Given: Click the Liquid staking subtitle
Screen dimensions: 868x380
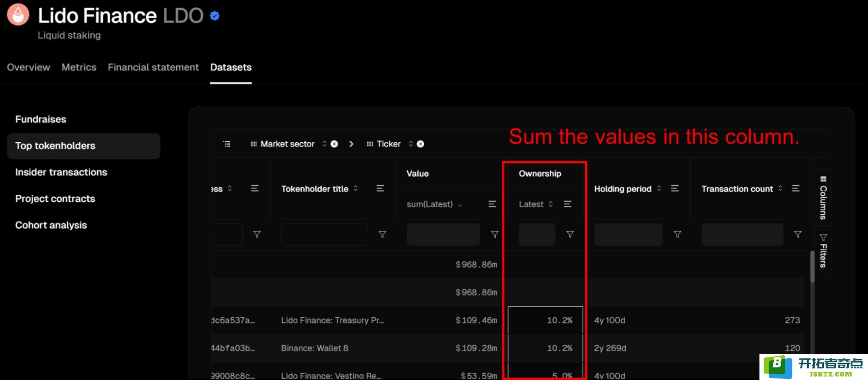Looking at the screenshot, I should (x=69, y=35).
